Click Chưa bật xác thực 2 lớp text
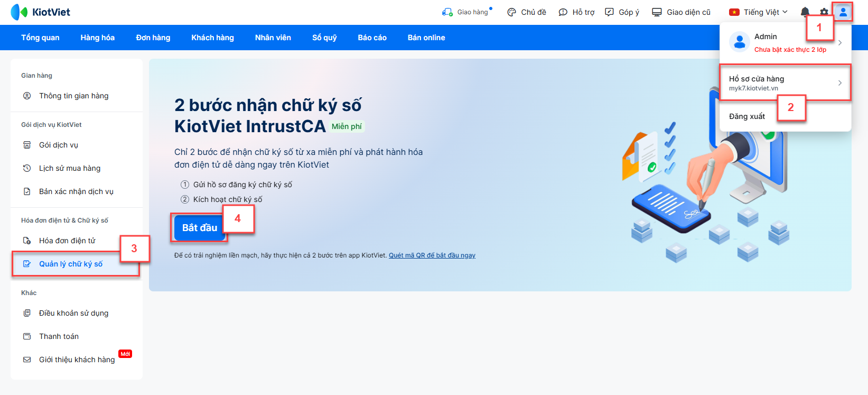 click(790, 50)
